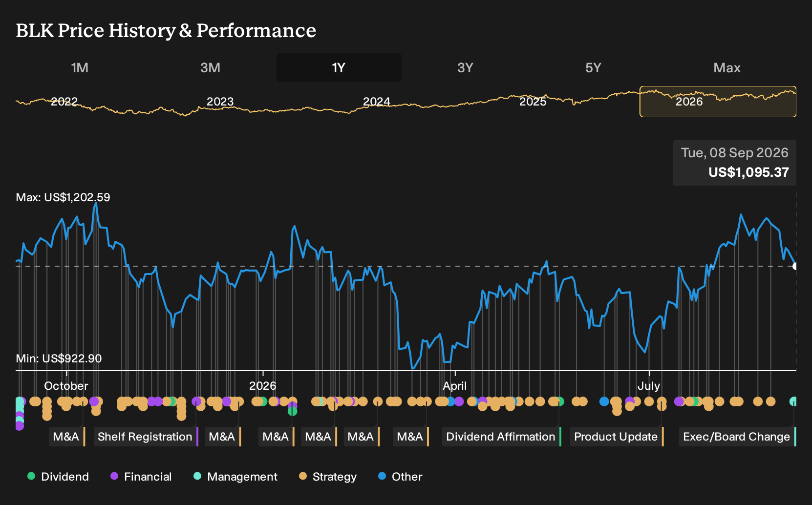Click purple Financial dot above Shelf Registration connector
The height and width of the screenshot is (505, 812).
[196, 401]
